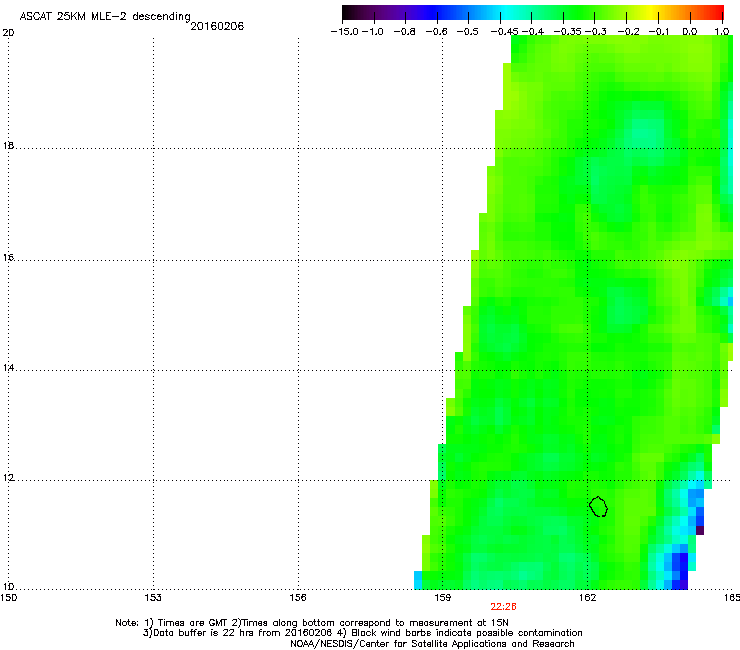Screen dimensions: 740x650
Task: Click the latitude label 16
Action: [8, 258]
